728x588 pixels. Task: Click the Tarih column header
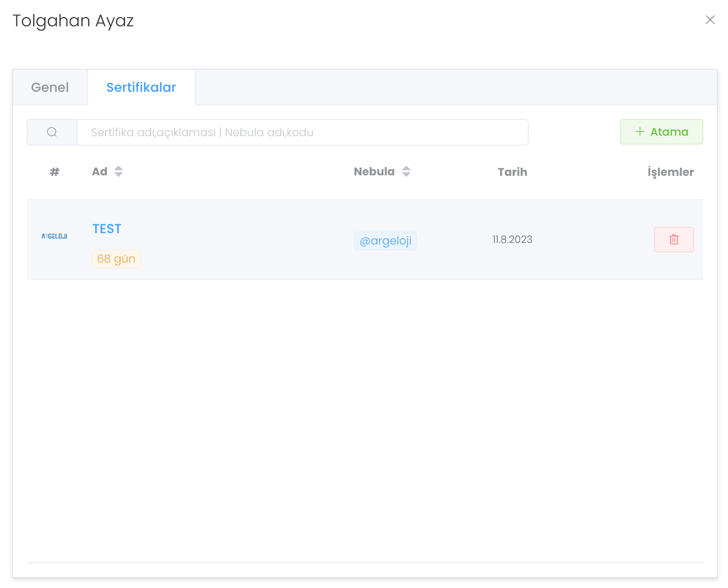point(512,172)
